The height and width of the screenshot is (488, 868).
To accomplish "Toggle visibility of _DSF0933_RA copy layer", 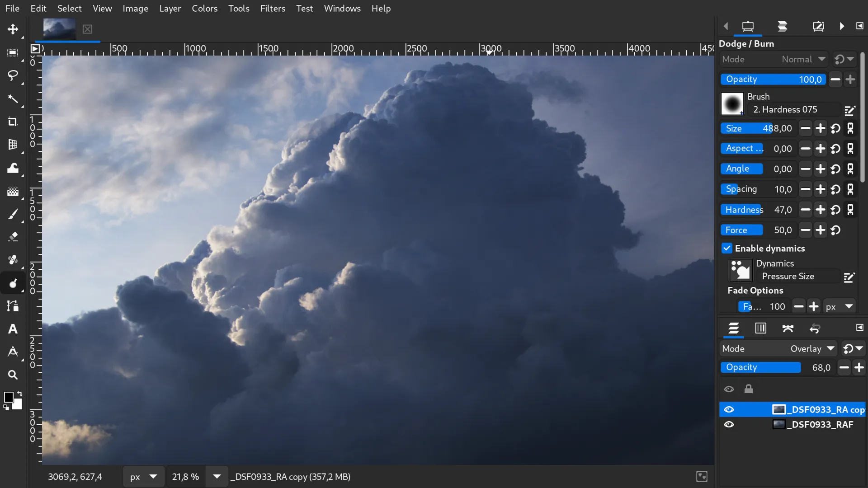I will [x=728, y=409].
